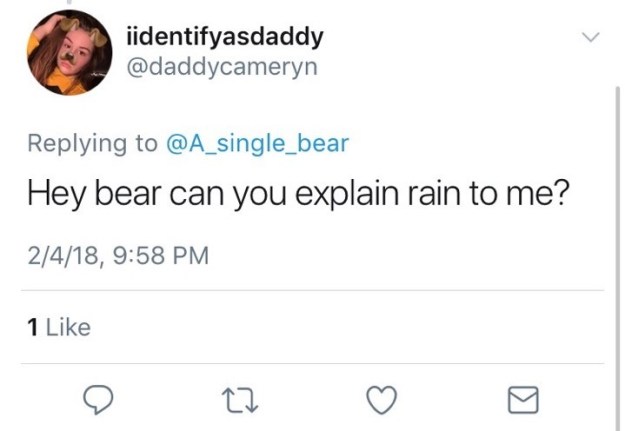View who liked via "1 Like"

[x=57, y=326]
